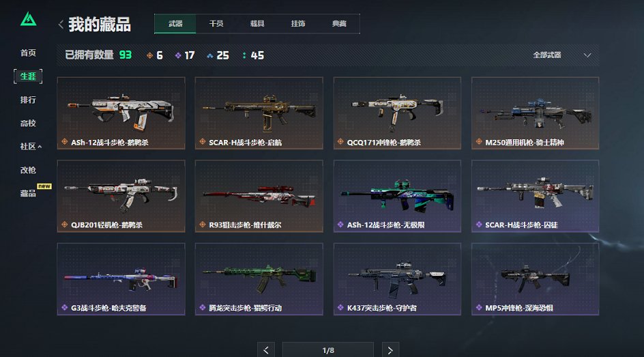Select the M250通用机枪-骑士精神 weapon card
Screen dimensions: 644x357
coord(535,113)
